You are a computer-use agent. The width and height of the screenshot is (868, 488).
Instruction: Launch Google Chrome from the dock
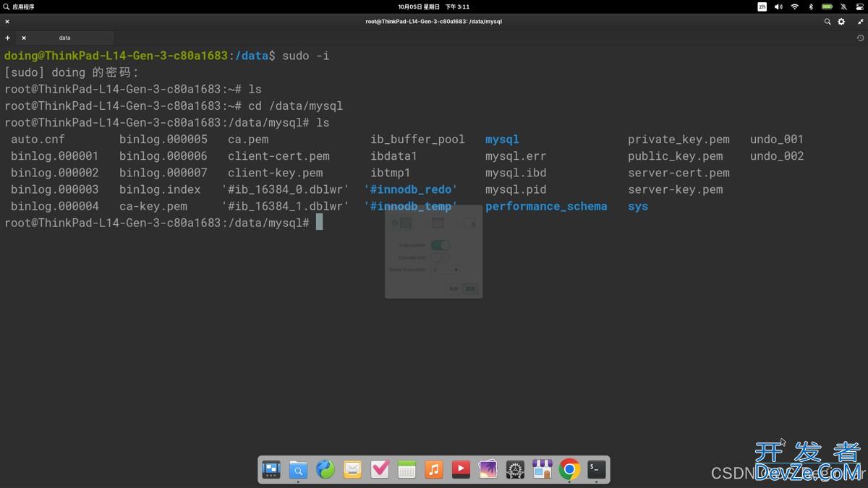click(x=569, y=470)
